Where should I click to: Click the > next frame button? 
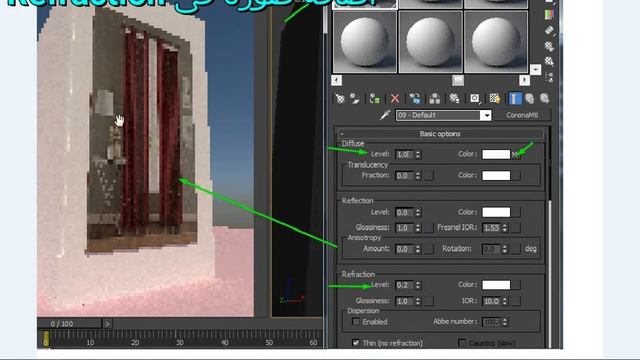107,324
